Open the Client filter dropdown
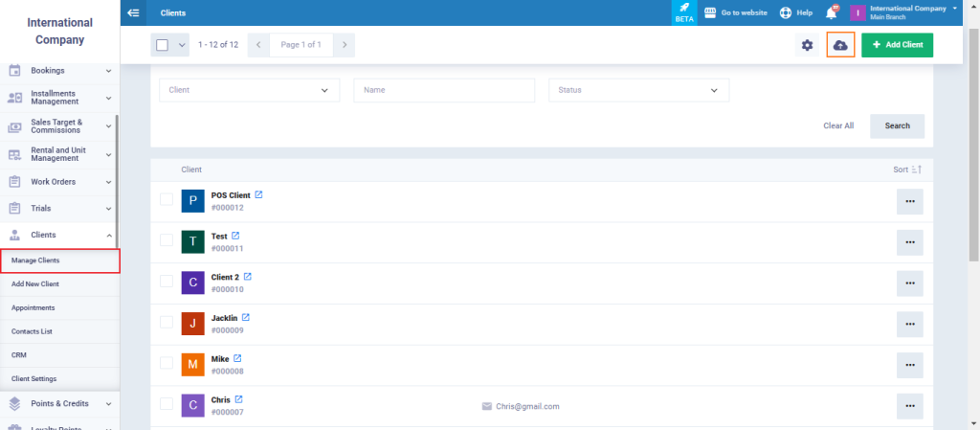 point(249,90)
